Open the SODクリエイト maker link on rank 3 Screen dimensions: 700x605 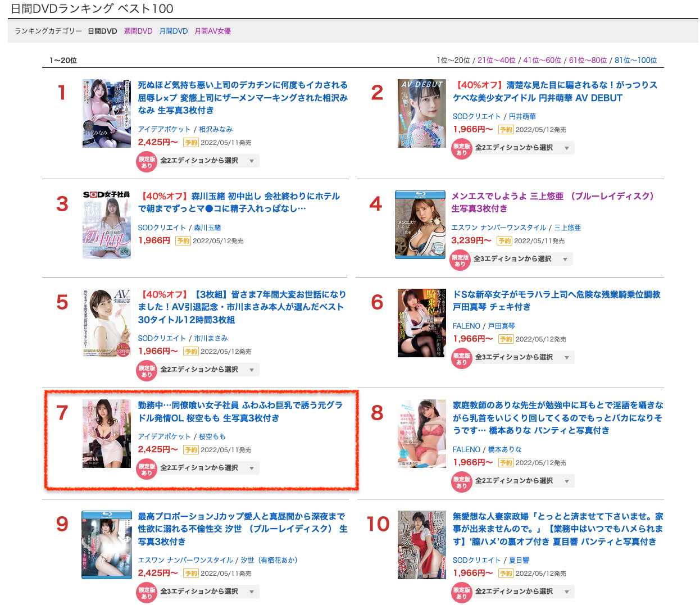(x=162, y=228)
